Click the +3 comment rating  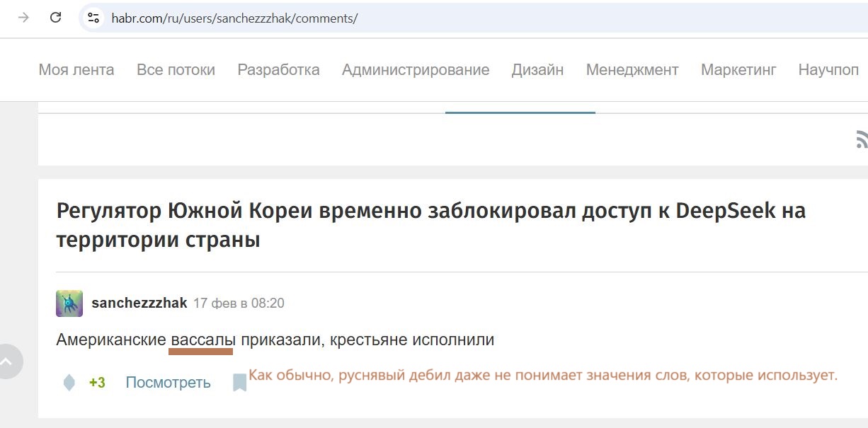[x=97, y=383]
